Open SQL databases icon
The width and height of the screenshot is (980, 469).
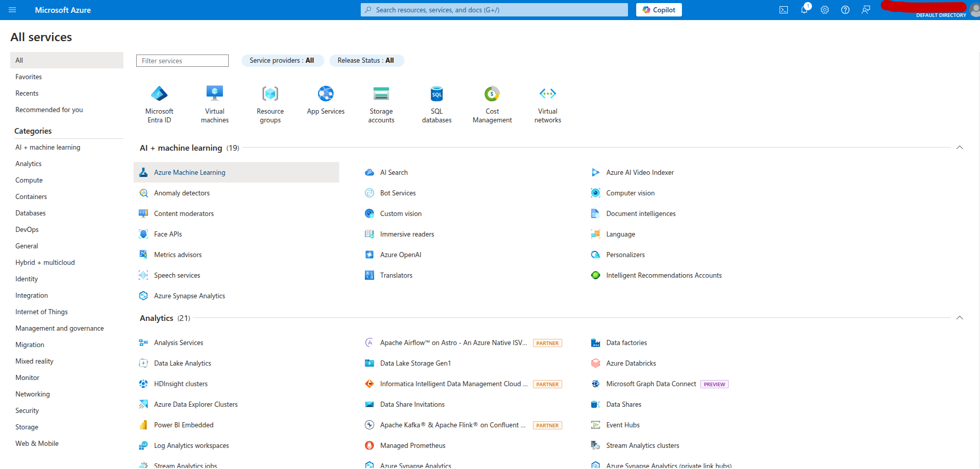click(x=437, y=94)
